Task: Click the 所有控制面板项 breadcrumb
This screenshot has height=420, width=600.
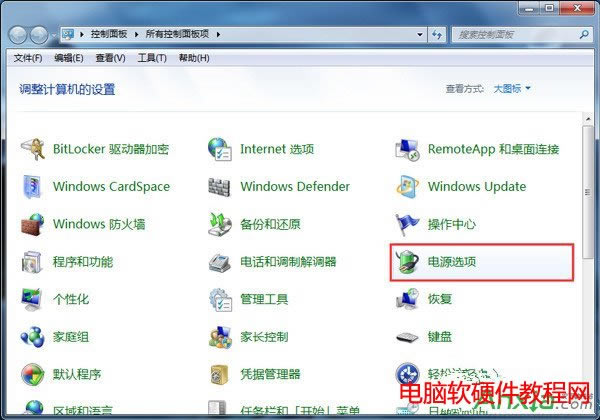Action: point(177,34)
